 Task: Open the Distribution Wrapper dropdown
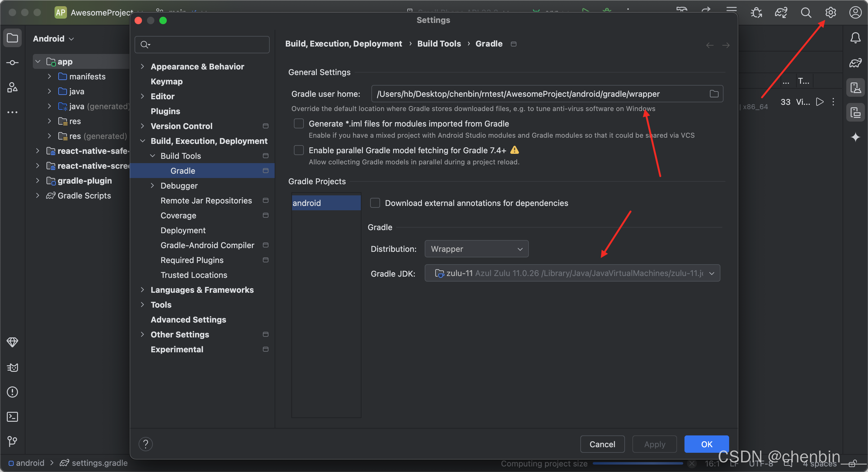(x=476, y=249)
